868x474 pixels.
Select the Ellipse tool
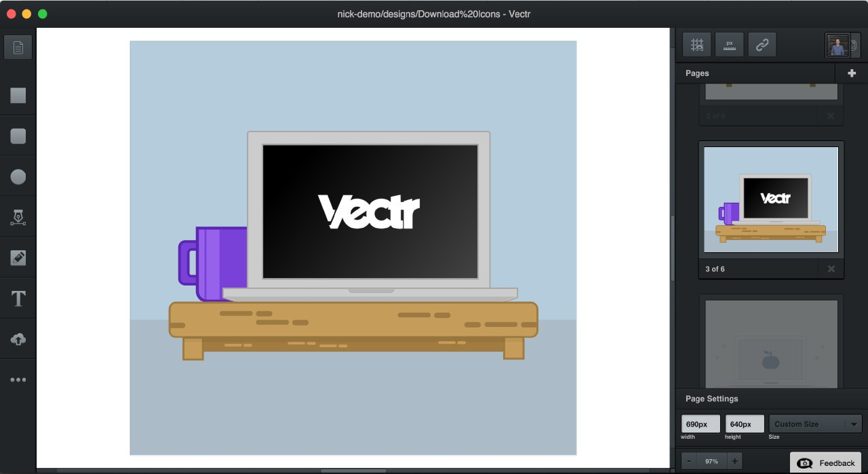(x=18, y=176)
